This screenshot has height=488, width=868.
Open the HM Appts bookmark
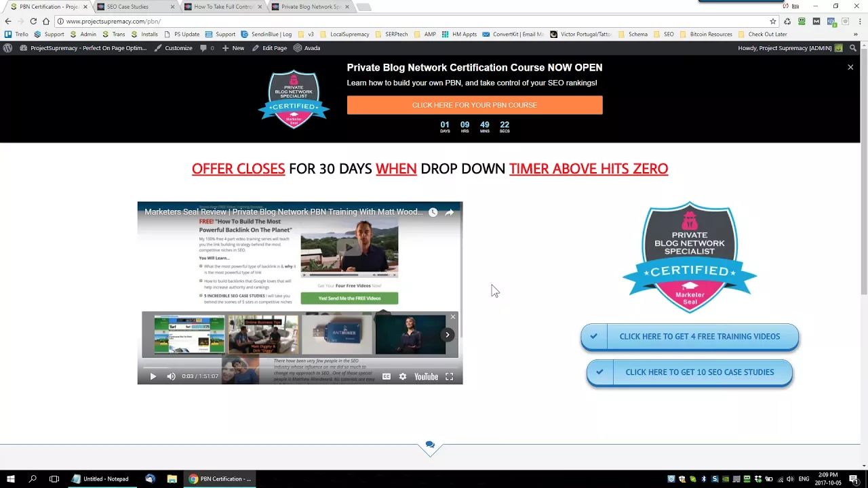click(459, 34)
